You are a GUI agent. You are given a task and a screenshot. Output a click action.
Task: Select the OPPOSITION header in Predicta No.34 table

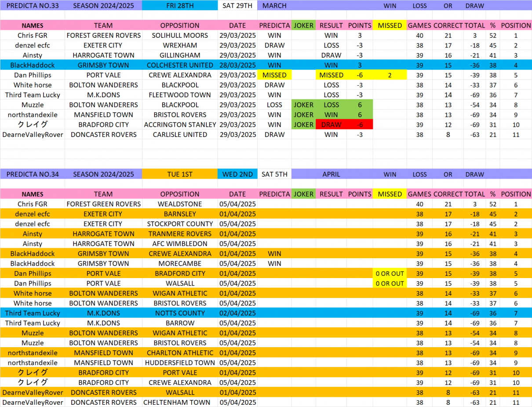180,194
